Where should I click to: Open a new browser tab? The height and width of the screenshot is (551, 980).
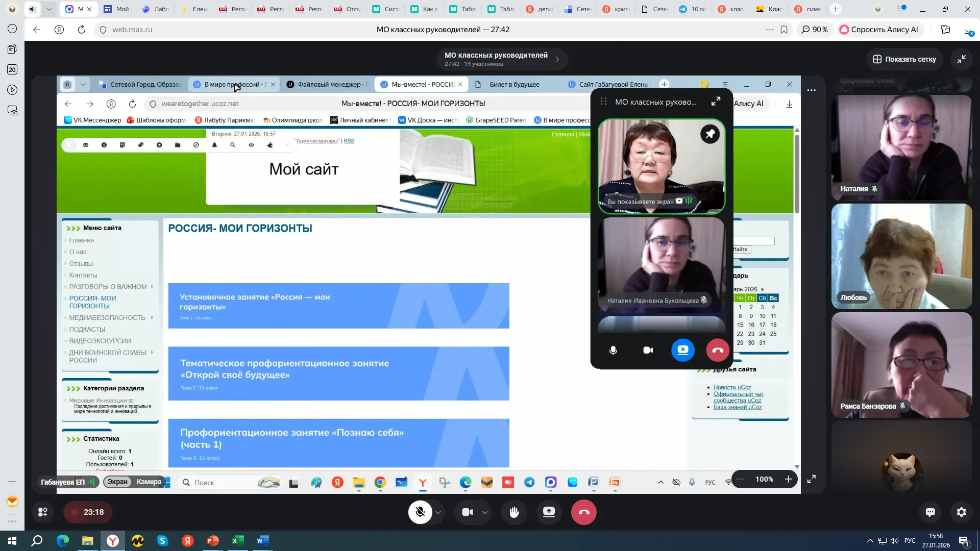(x=836, y=9)
